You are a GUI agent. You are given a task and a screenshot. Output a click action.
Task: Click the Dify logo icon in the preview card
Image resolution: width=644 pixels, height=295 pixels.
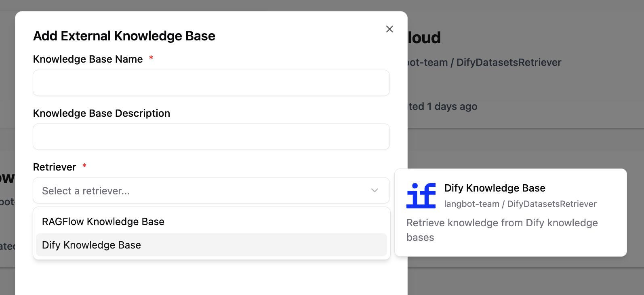pyautogui.click(x=421, y=196)
